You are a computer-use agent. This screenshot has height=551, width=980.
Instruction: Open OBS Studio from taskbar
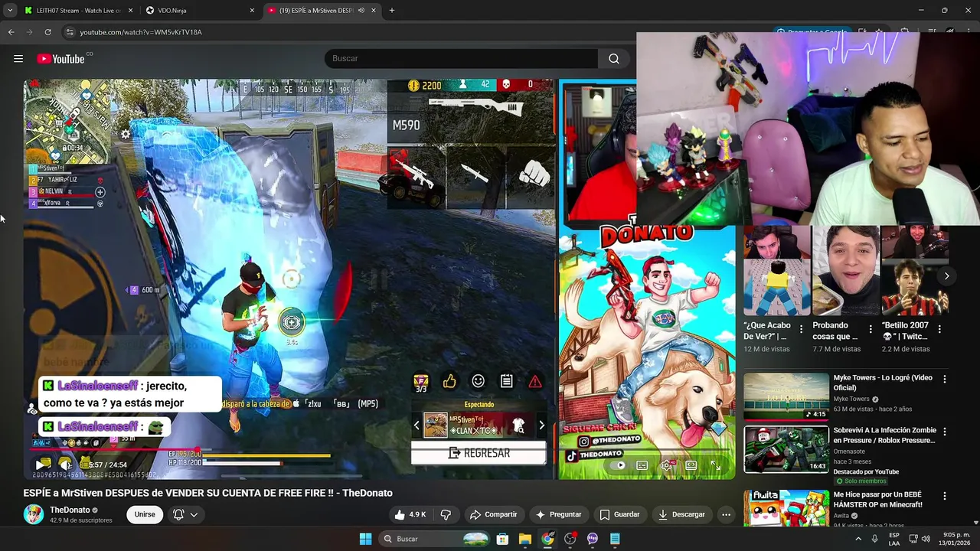pyautogui.click(x=570, y=539)
